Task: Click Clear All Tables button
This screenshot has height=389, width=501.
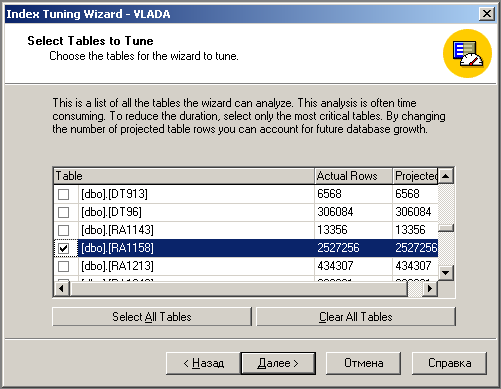Action: point(356,317)
